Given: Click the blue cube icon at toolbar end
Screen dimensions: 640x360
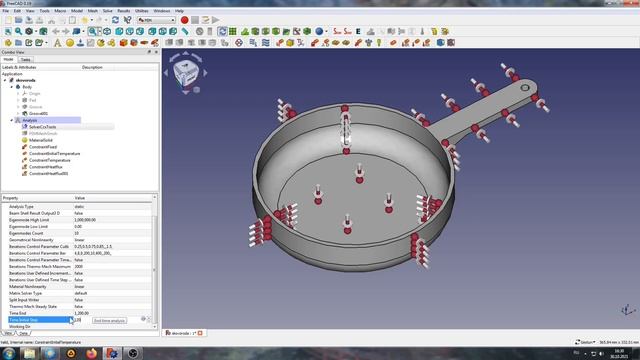Looking at the screenshot, I should 440,42.
